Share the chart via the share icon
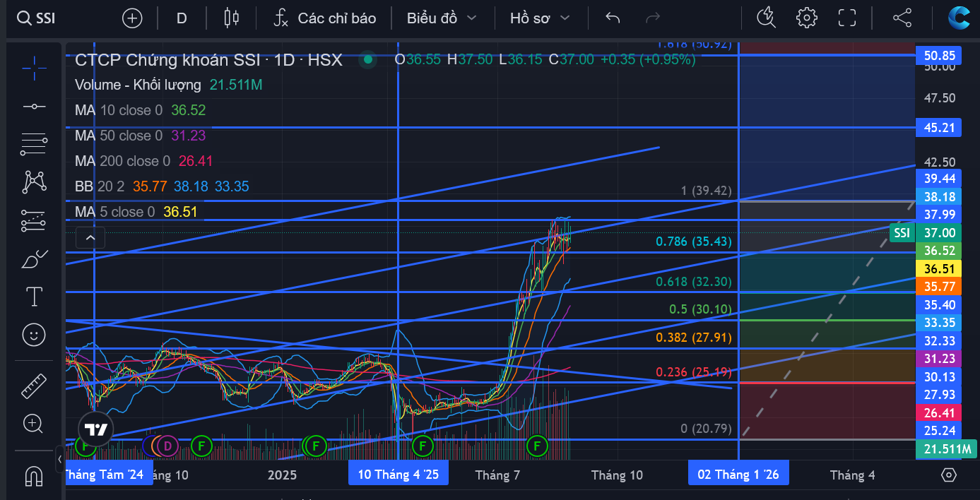980x500 pixels. point(902,18)
